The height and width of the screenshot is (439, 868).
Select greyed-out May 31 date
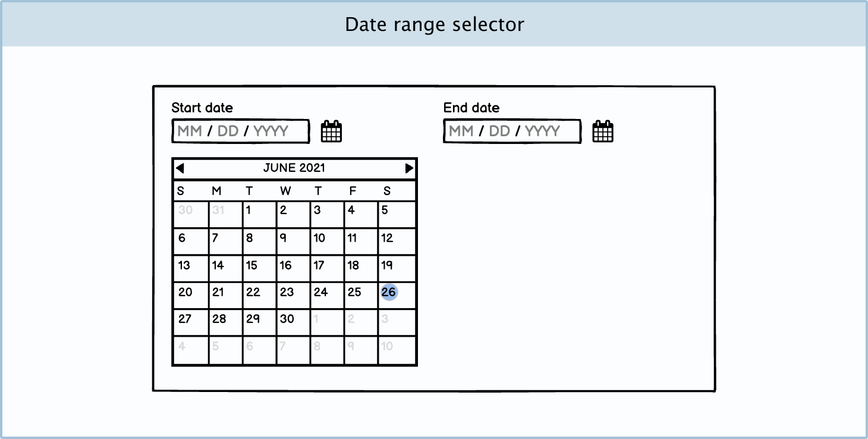(x=225, y=214)
